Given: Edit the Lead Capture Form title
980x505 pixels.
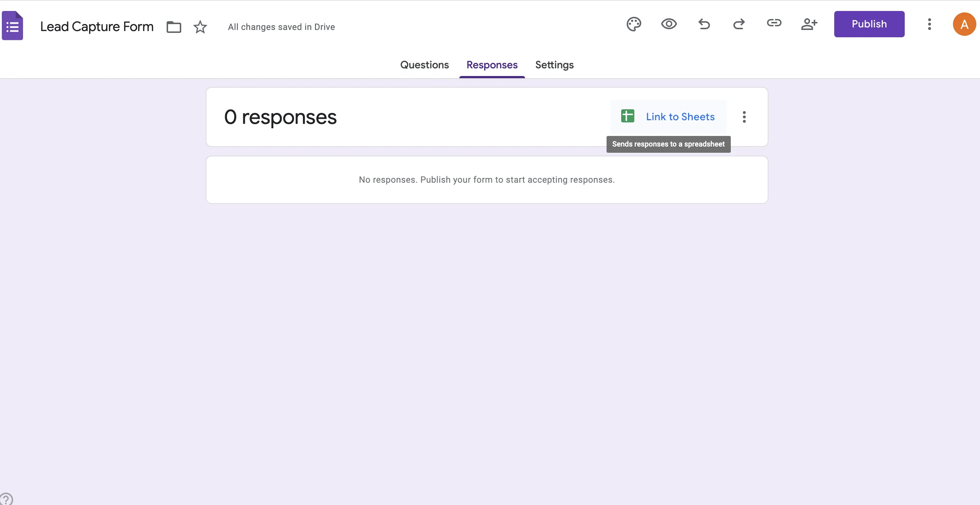Looking at the screenshot, I should [x=96, y=26].
